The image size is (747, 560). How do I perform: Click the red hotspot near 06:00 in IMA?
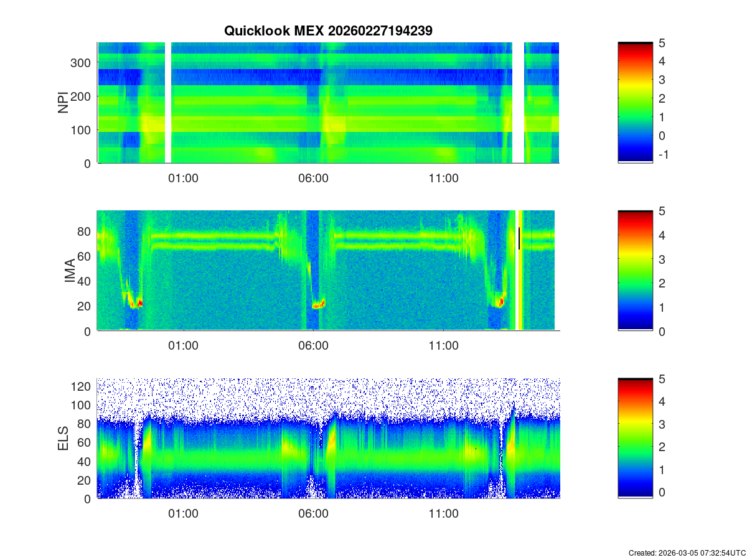[x=318, y=306]
